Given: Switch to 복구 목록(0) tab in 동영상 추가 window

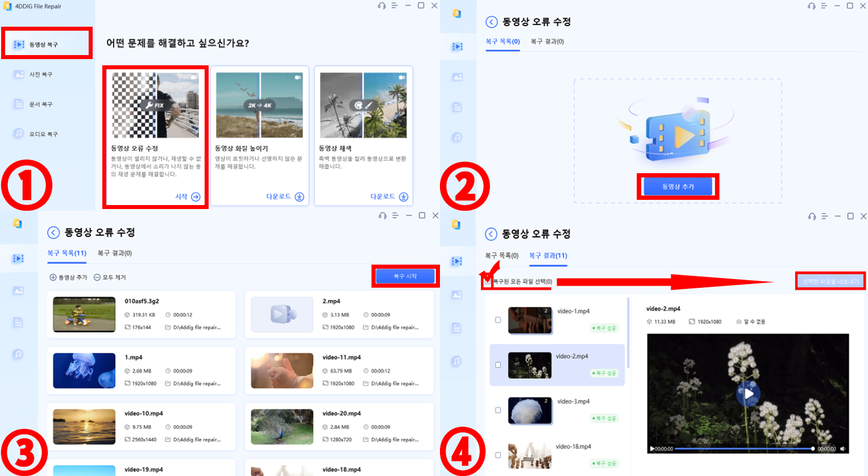Looking at the screenshot, I should pos(502,41).
